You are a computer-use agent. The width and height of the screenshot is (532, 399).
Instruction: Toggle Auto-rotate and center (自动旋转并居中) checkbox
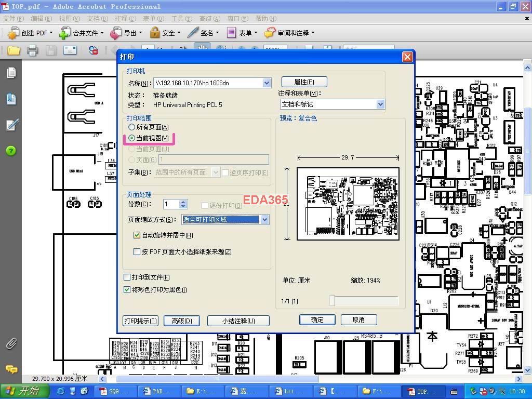pyautogui.click(x=137, y=235)
